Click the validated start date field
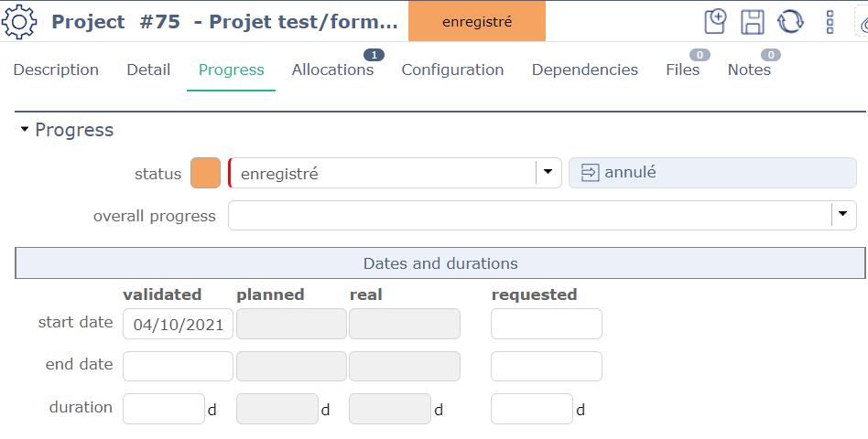Image resolution: width=868 pixels, height=439 pixels. point(178,324)
